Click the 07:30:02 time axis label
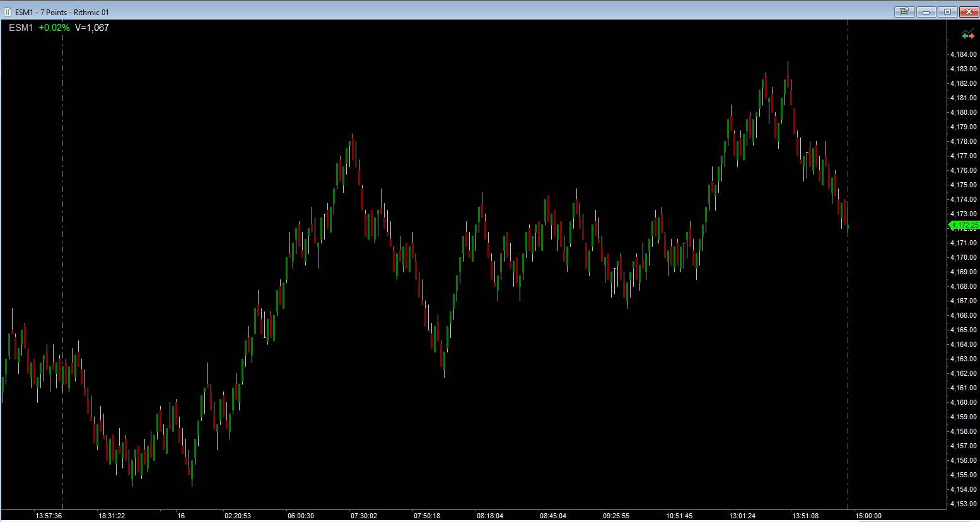Image resolution: width=980 pixels, height=522 pixels. click(364, 516)
